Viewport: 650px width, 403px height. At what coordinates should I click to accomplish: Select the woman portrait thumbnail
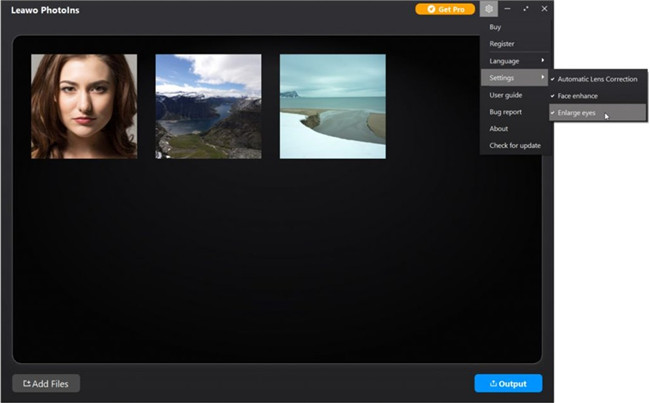pos(84,106)
